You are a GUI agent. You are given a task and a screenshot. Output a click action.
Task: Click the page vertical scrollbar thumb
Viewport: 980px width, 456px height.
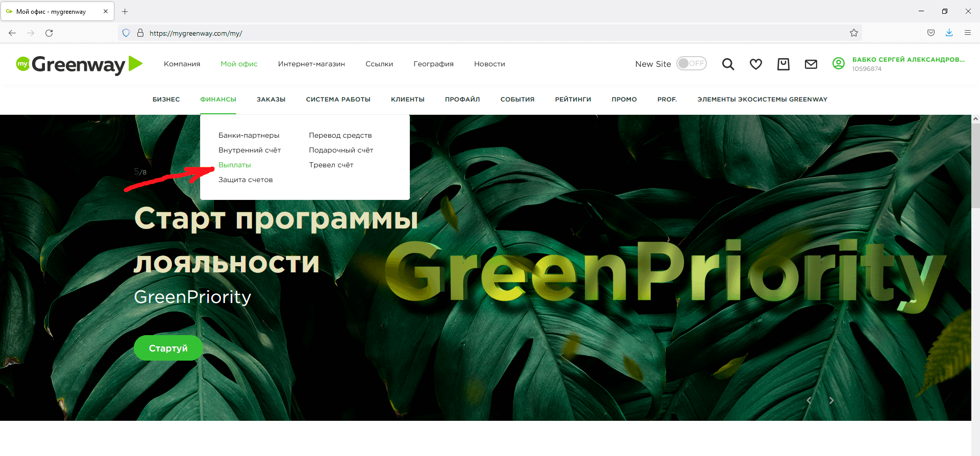975,163
